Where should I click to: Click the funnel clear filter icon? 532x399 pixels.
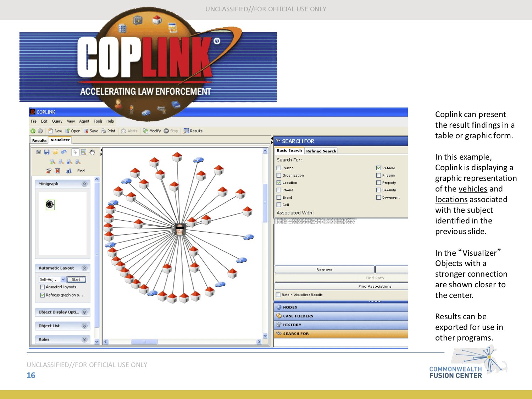[x=49, y=171]
